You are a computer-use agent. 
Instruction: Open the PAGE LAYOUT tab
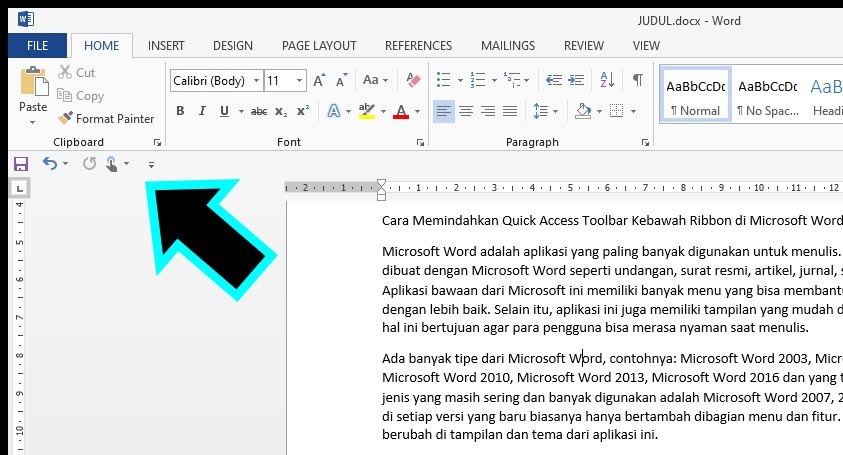(319, 45)
